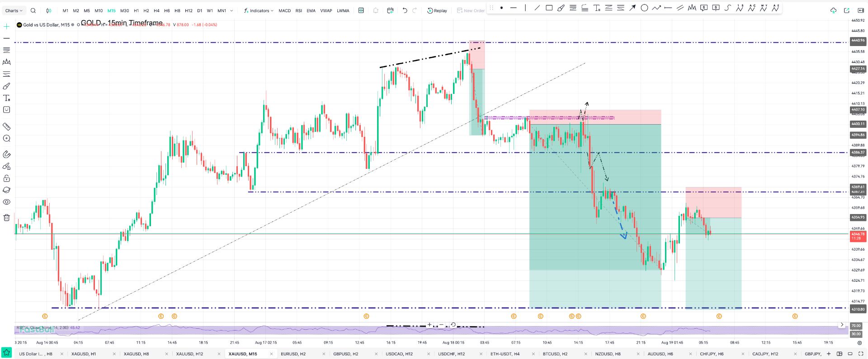Viewport: 868px width, 359px height.
Task: Select the parallel channel drawing tool
Action: (x=680, y=8)
